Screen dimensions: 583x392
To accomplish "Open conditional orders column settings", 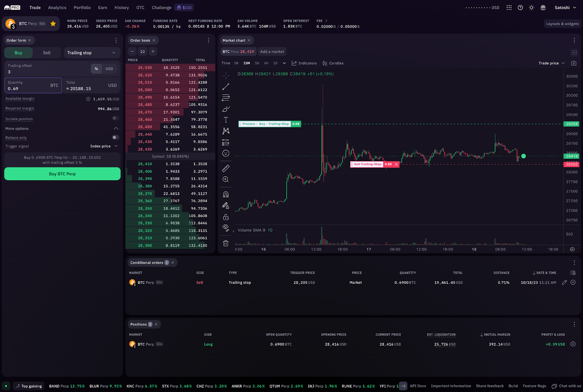I will click(573, 273).
